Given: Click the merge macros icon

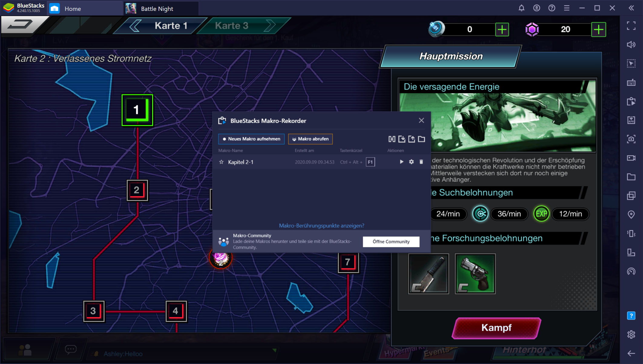Looking at the screenshot, I should point(392,139).
